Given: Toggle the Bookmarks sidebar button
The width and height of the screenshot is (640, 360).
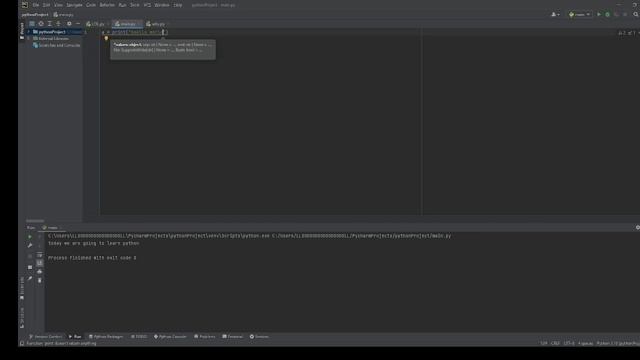Looking at the screenshot, I should click(22, 288).
